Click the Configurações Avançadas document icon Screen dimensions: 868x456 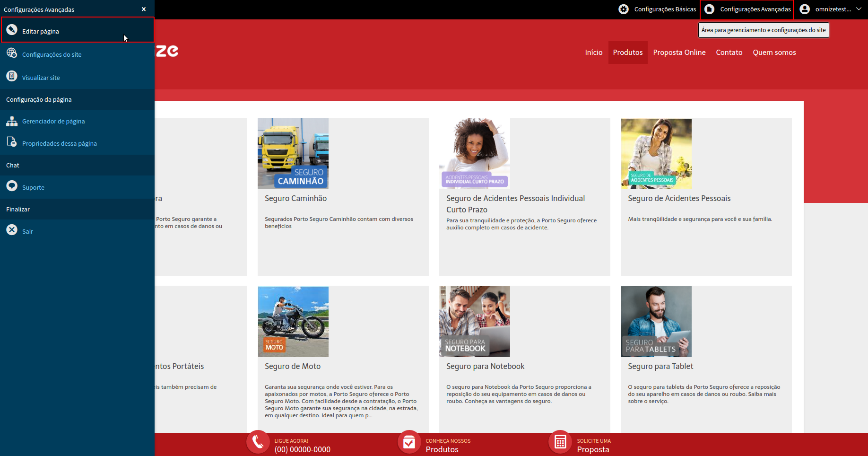[709, 9]
